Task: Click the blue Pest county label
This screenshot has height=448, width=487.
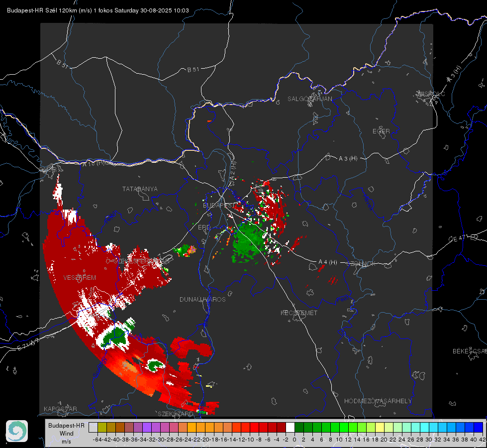Action: pos(343,300)
